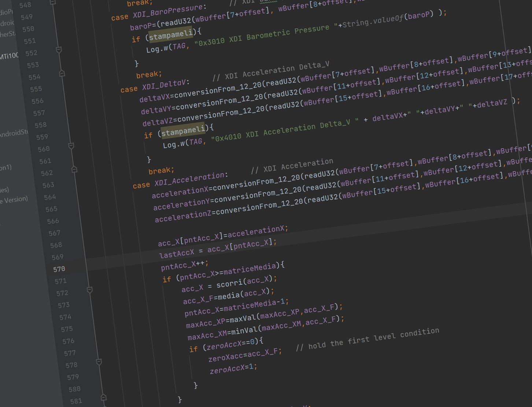Click 'acc_X_F=media(acc_X);' line
532x407 pixels.
point(229,296)
